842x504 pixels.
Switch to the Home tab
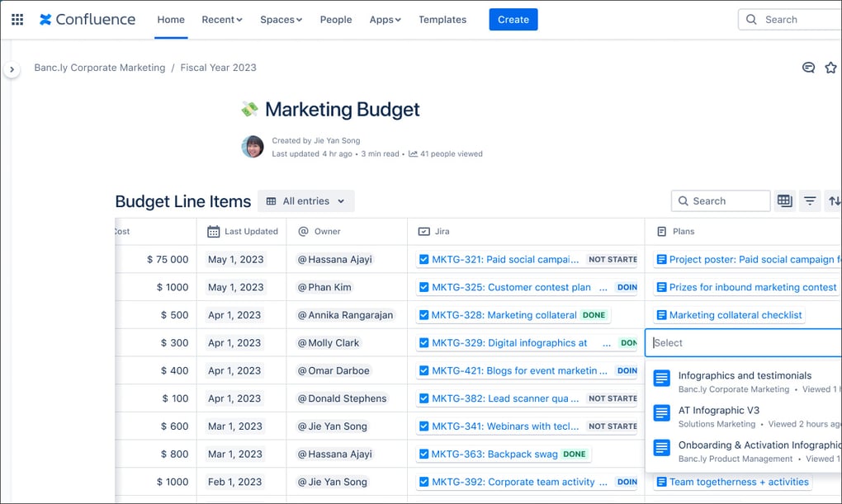(170, 19)
